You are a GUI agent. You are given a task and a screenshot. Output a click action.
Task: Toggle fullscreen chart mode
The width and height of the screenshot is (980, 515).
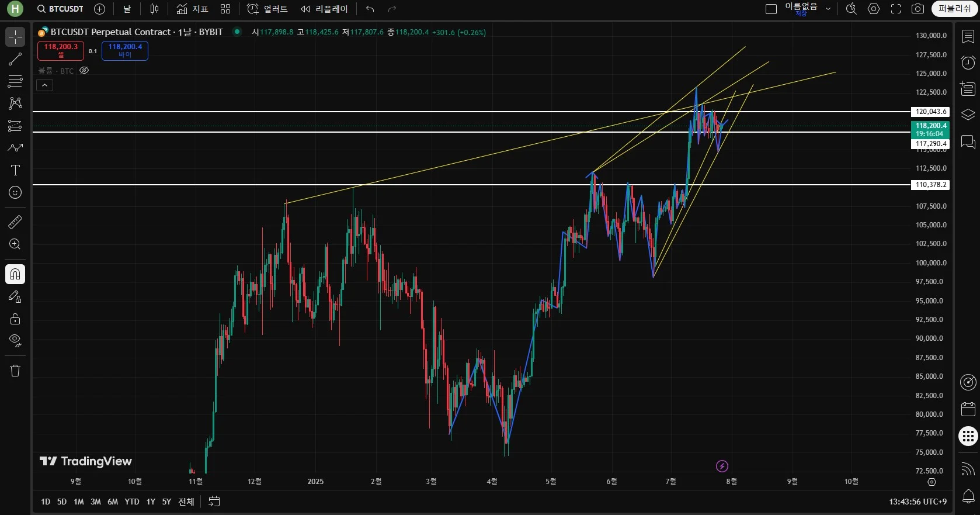coord(896,9)
